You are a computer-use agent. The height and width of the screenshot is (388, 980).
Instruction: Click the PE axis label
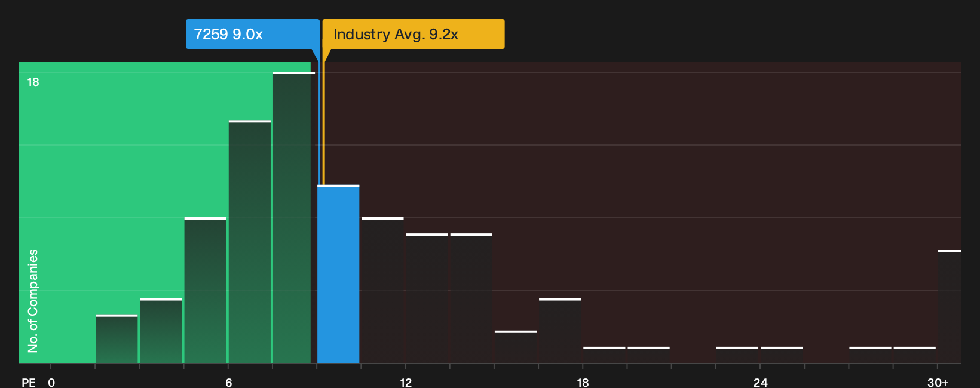pyautogui.click(x=29, y=383)
